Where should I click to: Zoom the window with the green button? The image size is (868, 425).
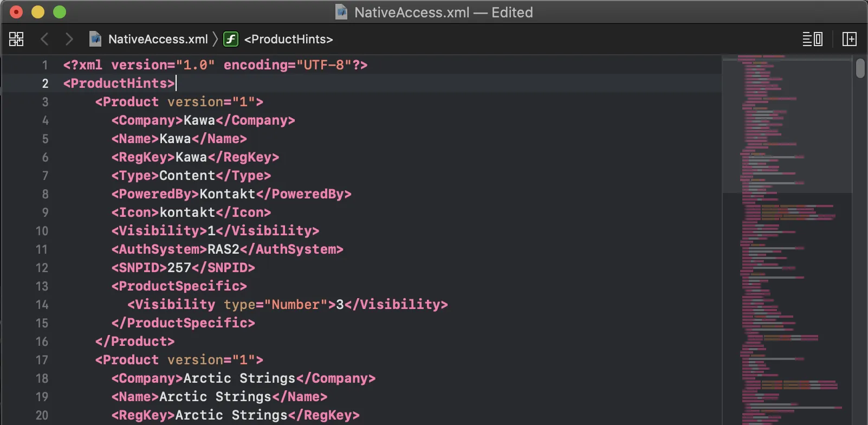point(60,12)
